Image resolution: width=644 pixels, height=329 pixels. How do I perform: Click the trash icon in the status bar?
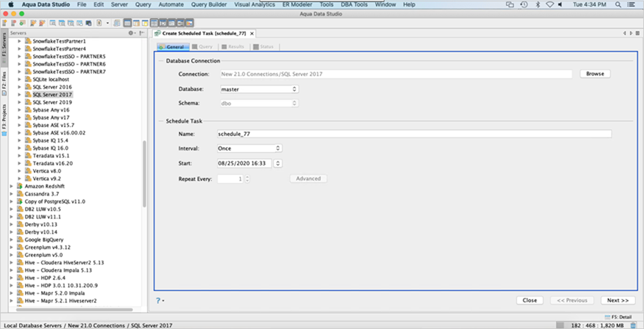633,325
